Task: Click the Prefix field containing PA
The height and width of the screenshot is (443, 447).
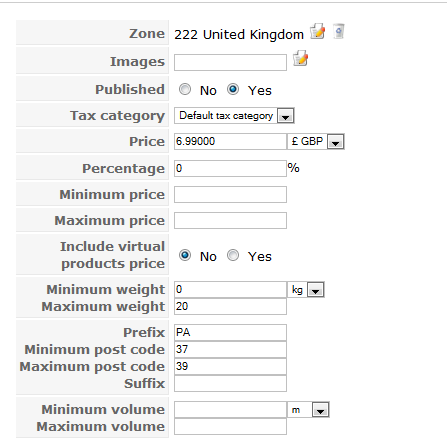Action: [230, 333]
